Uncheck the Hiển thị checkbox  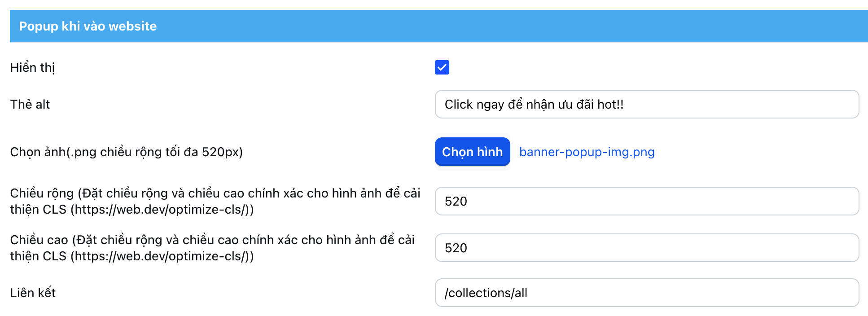point(442,67)
